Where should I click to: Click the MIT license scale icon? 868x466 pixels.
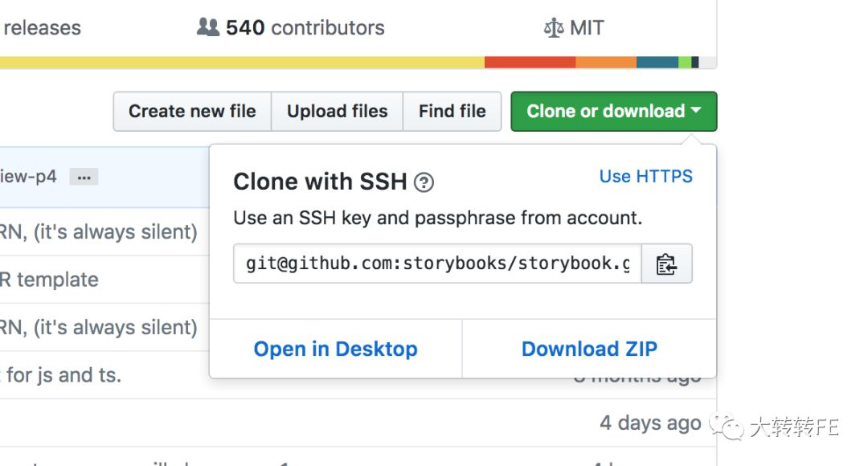point(554,27)
